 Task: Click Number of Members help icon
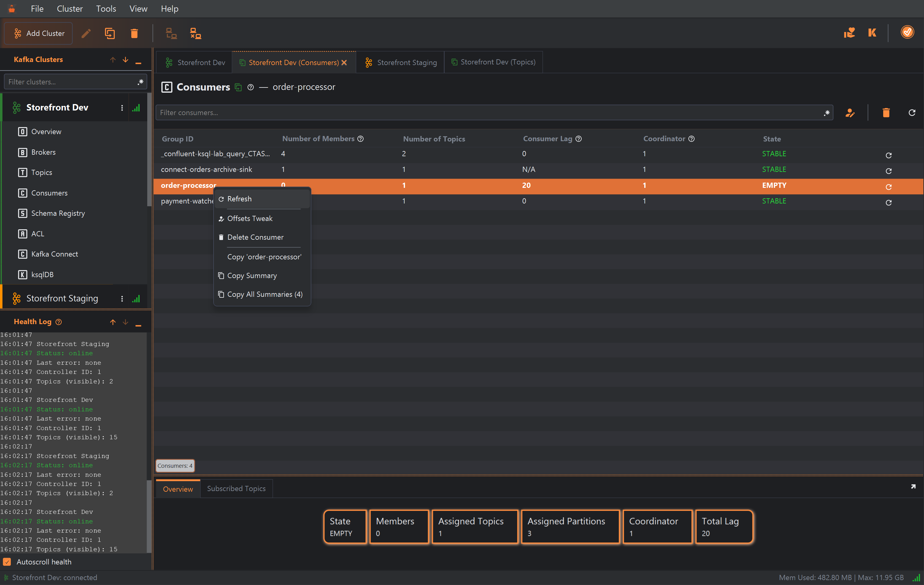(360, 139)
